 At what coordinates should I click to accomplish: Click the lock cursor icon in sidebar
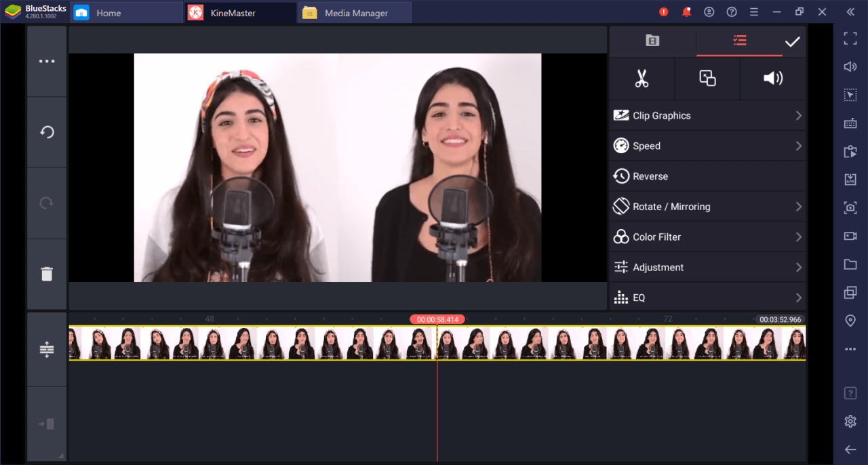click(850, 95)
